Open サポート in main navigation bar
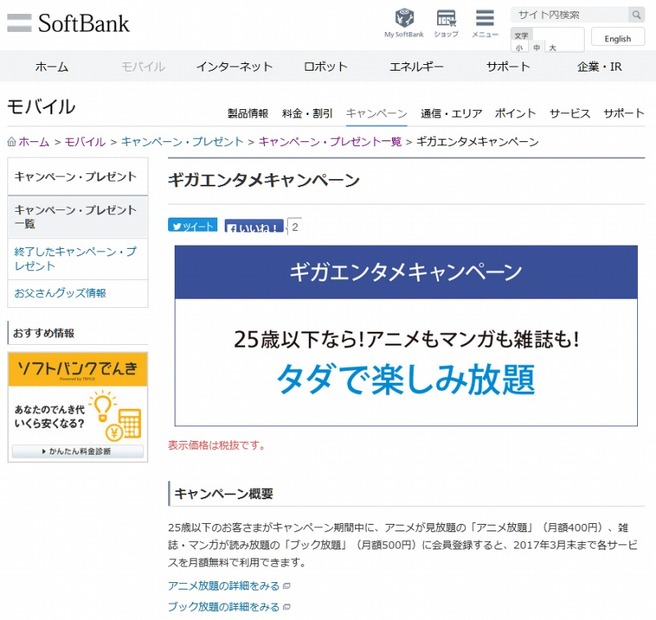This screenshot has height=620, width=656. pos(508,67)
